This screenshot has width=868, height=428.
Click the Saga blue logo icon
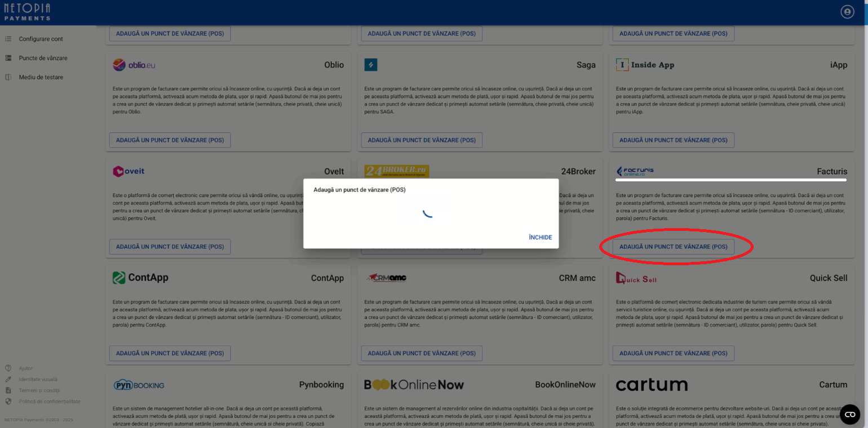coord(371,65)
